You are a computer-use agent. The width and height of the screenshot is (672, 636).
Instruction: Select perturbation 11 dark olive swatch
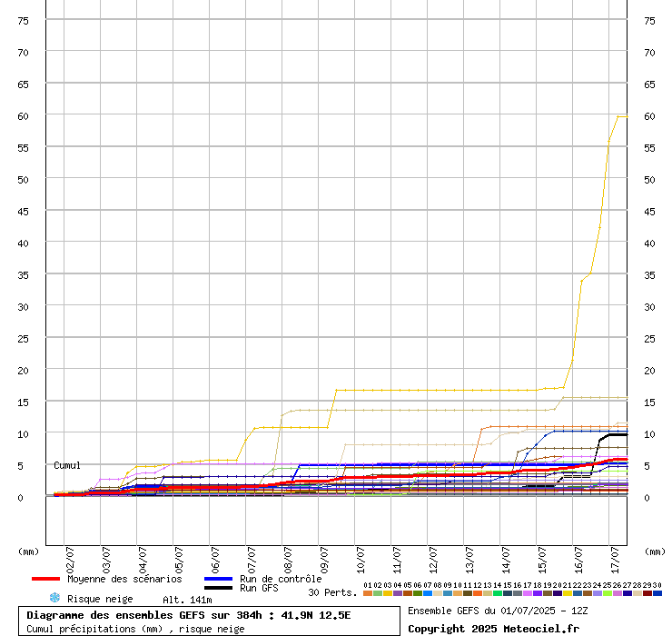[x=467, y=593]
